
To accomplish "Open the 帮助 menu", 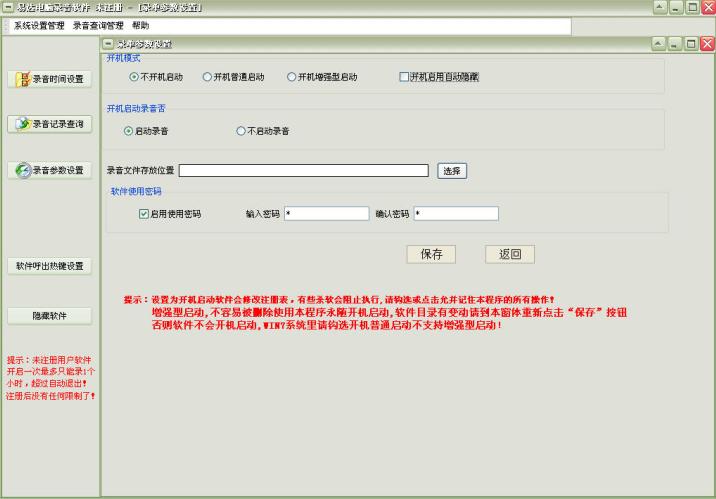I will coord(140,25).
